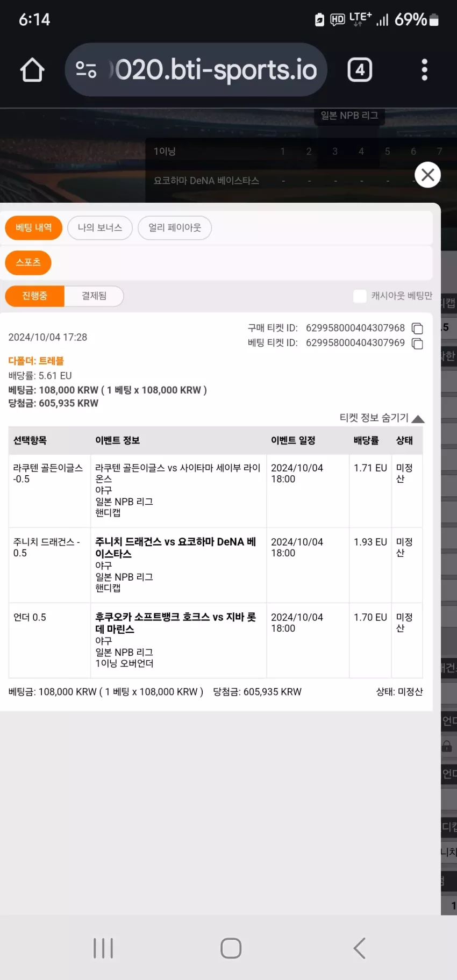This screenshot has width=457, height=980.
Task: Open the browser three-dot menu
Action: (x=425, y=70)
